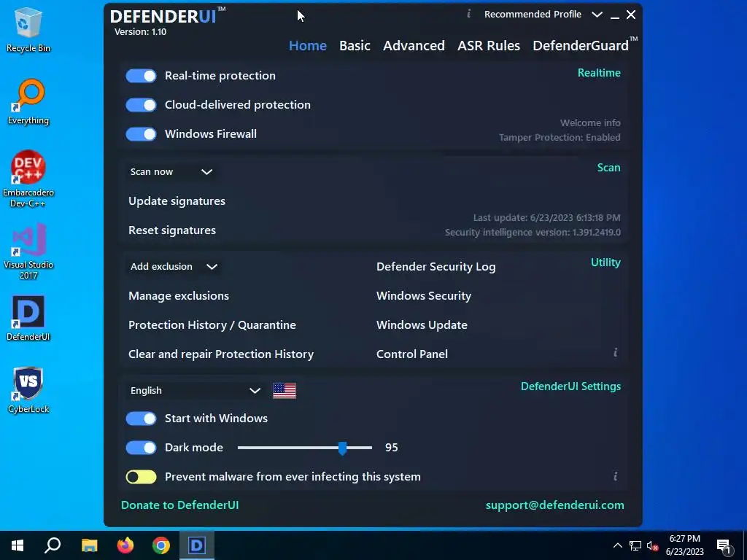The image size is (747, 560).
Task: Open the English language dropdown
Action: click(x=196, y=391)
